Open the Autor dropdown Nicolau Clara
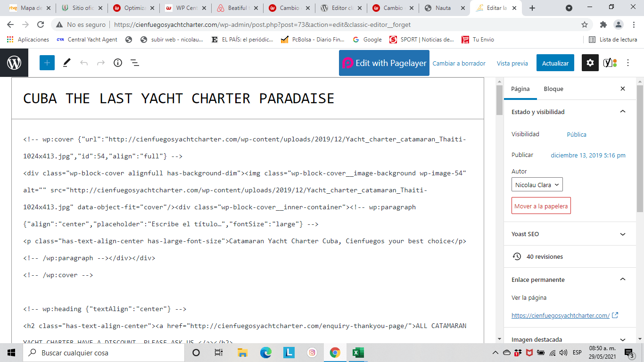Viewport: 644px width, 362px height. tap(537, 185)
